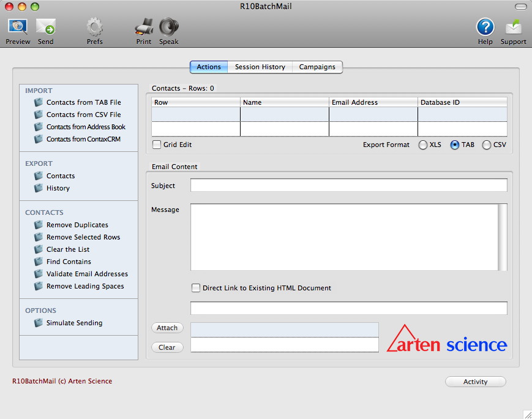Click icon next to export History
The width and height of the screenshot is (532, 419).
[x=39, y=188]
